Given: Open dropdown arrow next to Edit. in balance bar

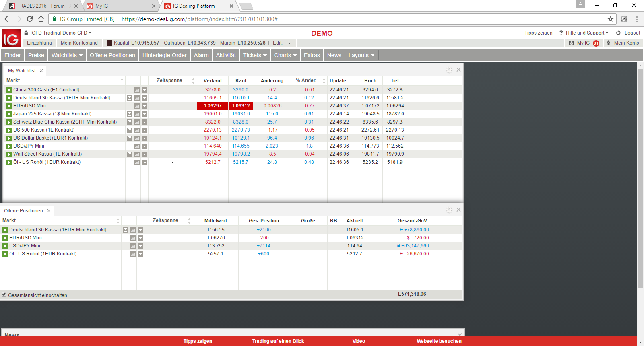Looking at the screenshot, I should (x=289, y=43).
